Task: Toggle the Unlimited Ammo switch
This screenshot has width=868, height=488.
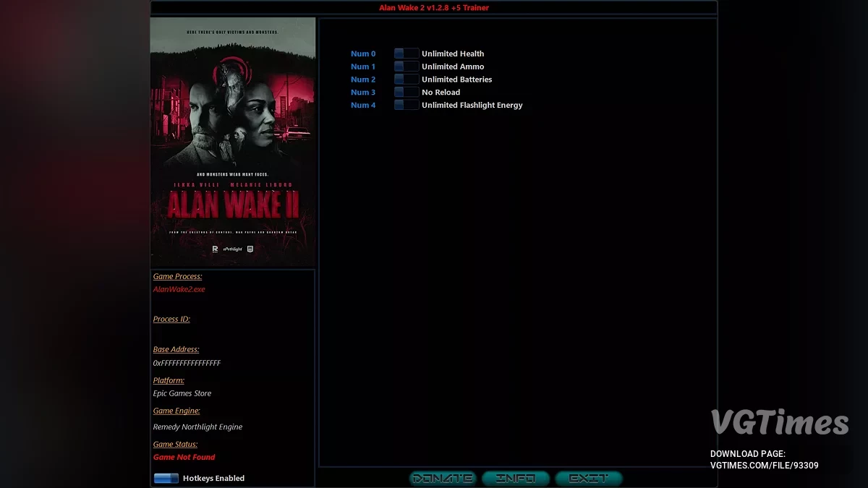Action: coord(407,67)
